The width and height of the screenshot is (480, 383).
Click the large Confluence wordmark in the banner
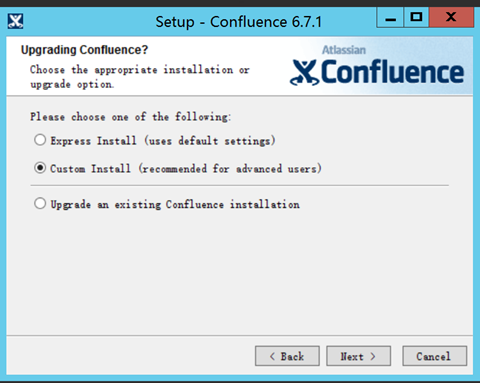tap(392, 72)
